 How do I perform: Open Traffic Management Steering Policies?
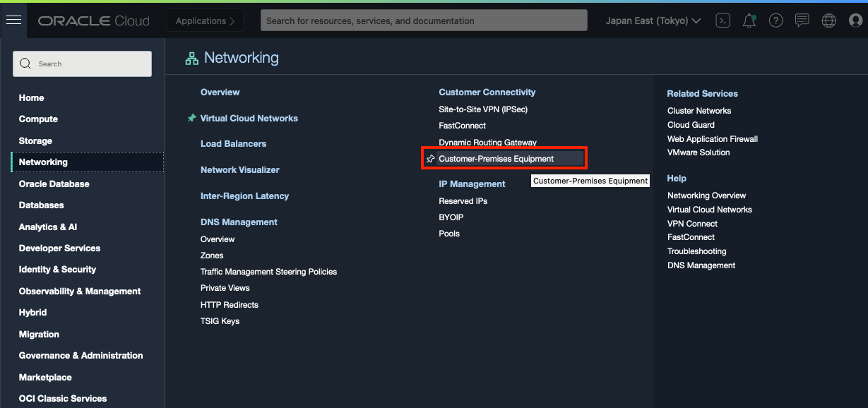pyautogui.click(x=269, y=272)
